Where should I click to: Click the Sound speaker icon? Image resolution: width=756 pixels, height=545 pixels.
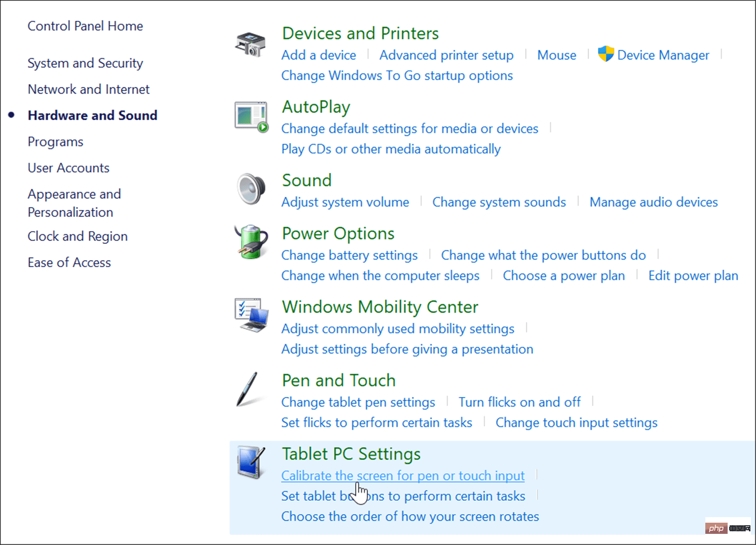[x=251, y=189]
